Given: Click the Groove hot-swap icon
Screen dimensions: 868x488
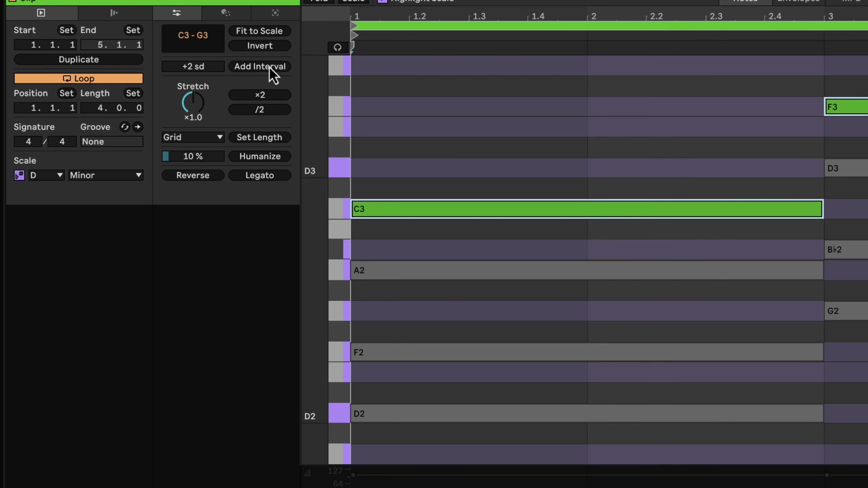Looking at the screenshot, I should coord(124,127).
